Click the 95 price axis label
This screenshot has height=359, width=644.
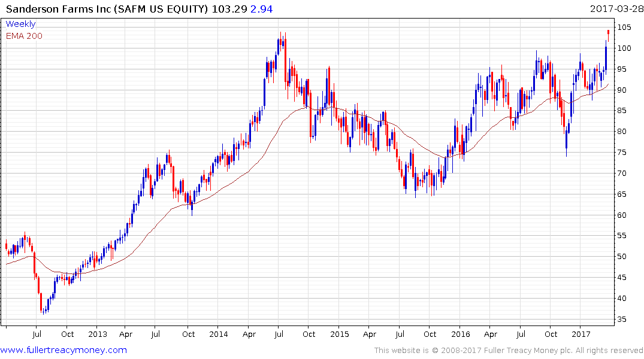click(x=622, y=69)
